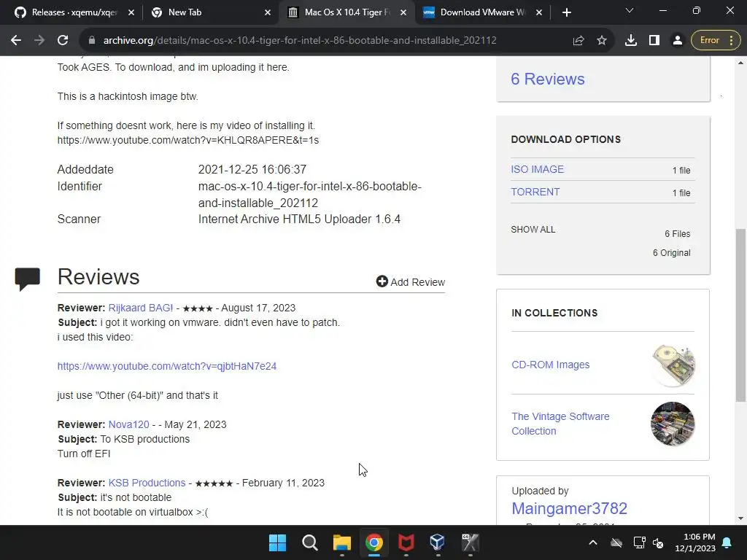The height and width of the screenshot is (560, 747).
Task: Open the Chrome profile icon
Action: coord(677,41)
